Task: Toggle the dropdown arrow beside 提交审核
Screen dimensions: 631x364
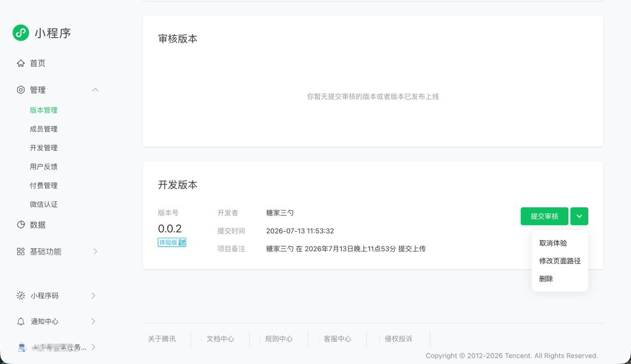Action: point(579,216)
